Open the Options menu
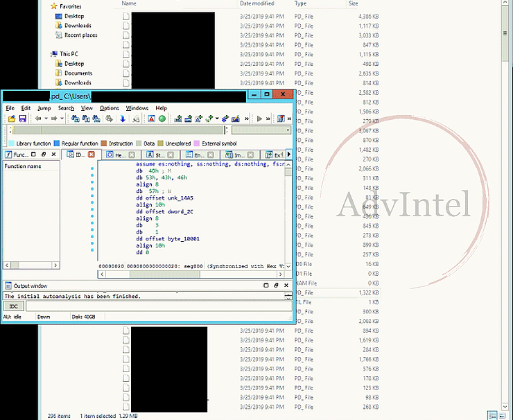Image resolution: width=513 pixels, height=420 pixels. pos(110,108)
